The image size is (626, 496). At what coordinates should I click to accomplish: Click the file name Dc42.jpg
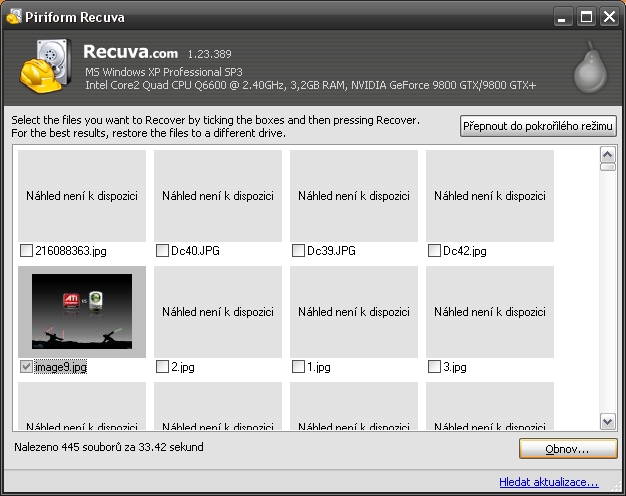click(x=465, y=251)
